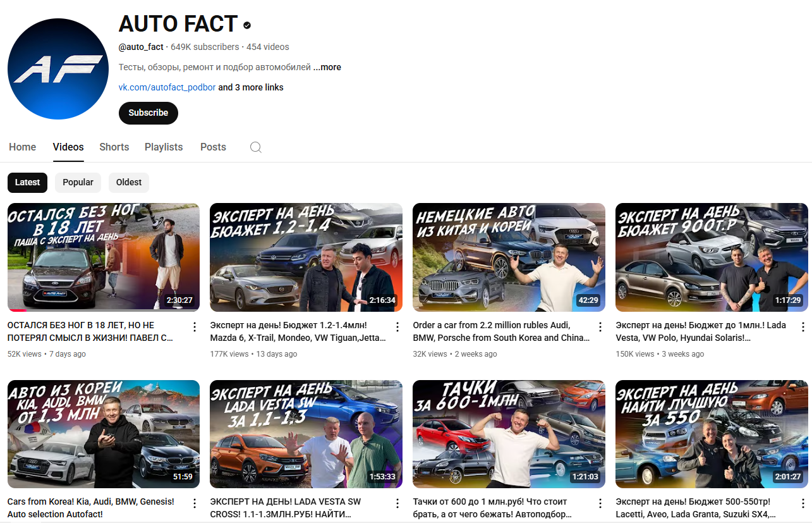
Task: Open the channel search icon
Action: click(x=255, y=147)
